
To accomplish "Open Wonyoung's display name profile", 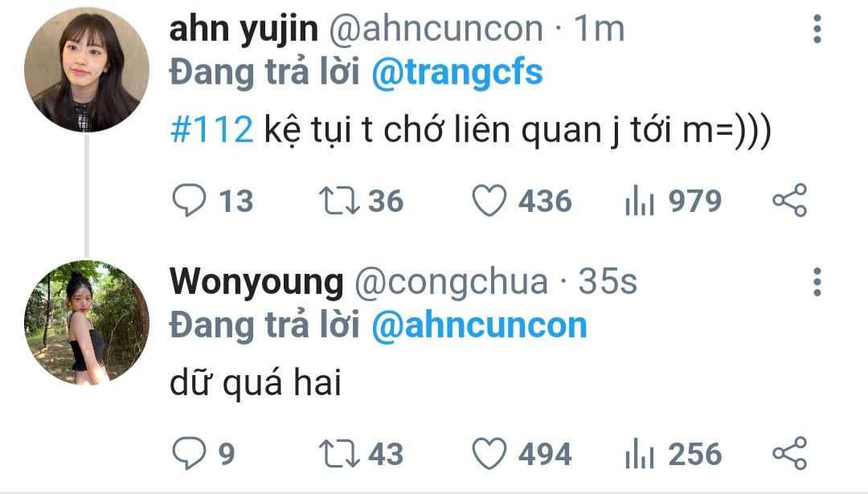I will (x=256, y=282).
